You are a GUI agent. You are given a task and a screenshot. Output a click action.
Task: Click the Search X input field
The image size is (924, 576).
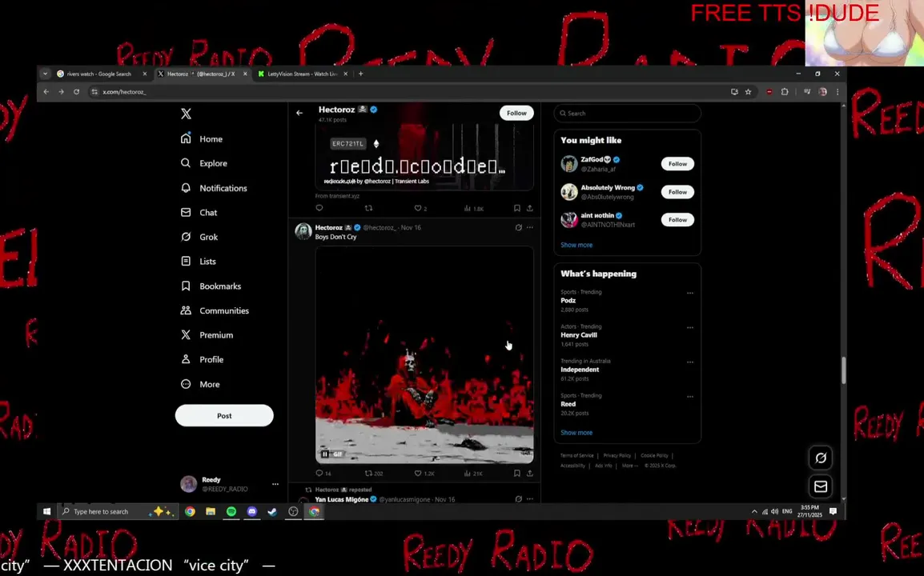point(627,113)
